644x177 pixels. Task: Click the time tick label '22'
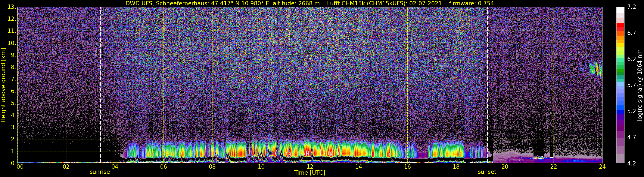tap(554, 167)
